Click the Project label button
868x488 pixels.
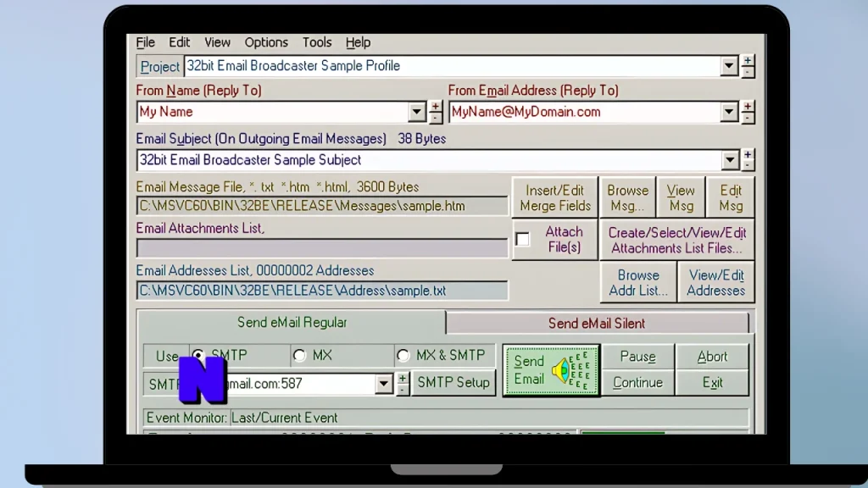tap(159, 66)
